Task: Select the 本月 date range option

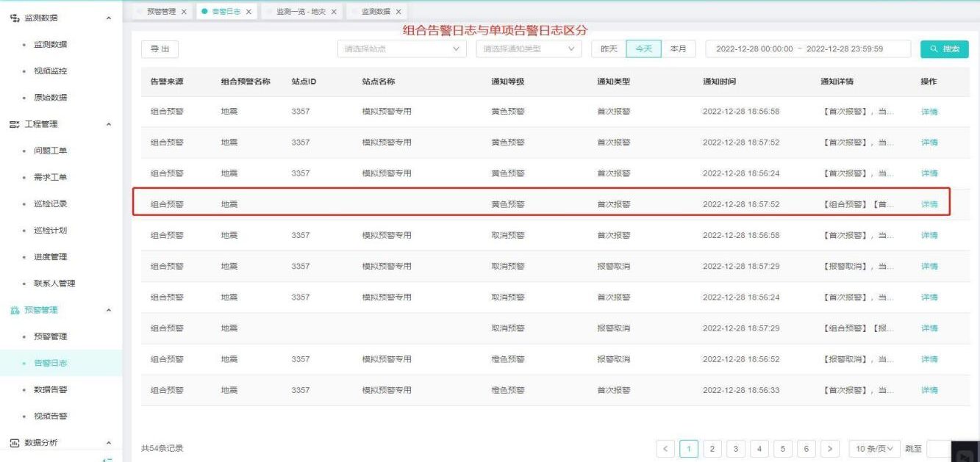Action: point(679,49)
